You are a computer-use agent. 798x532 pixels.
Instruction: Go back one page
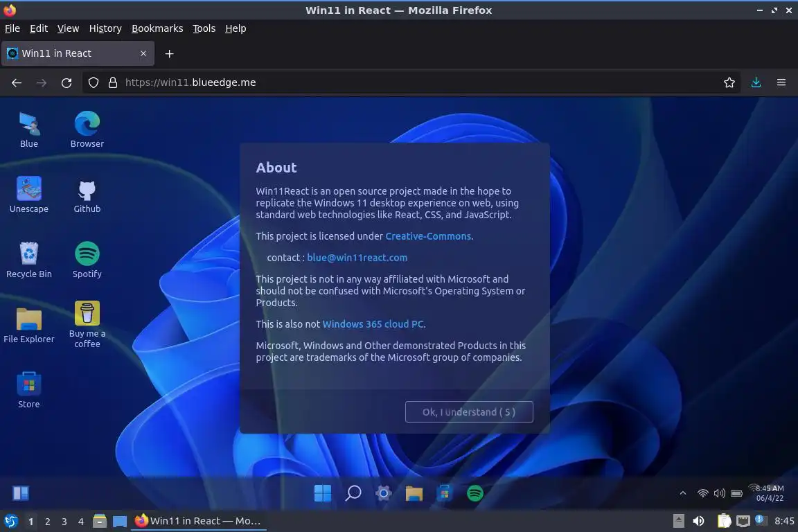(x=17, y=82)
